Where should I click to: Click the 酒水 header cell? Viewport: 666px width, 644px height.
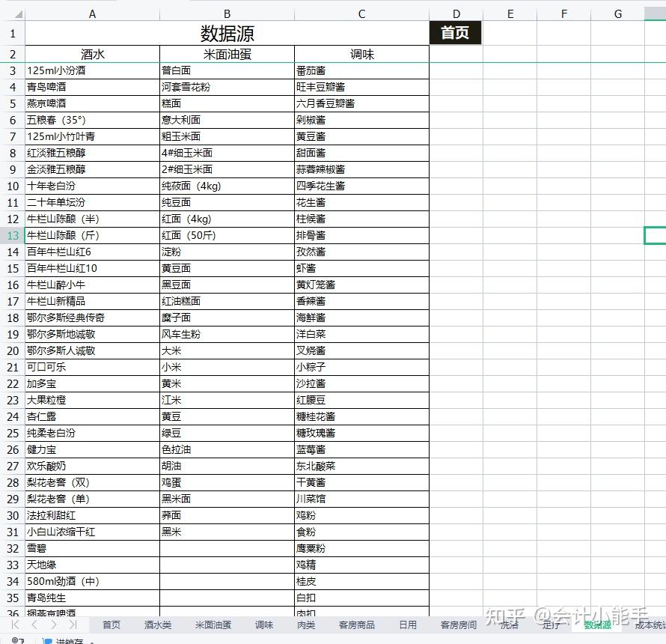click(92, 54)
